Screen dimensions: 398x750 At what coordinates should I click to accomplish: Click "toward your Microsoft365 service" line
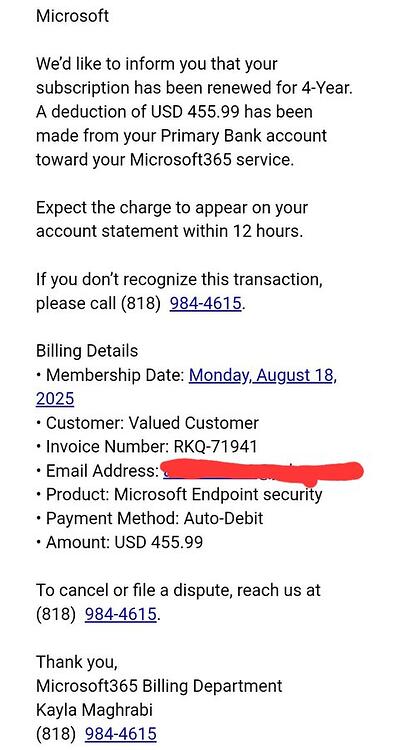[x=165, y=160]
